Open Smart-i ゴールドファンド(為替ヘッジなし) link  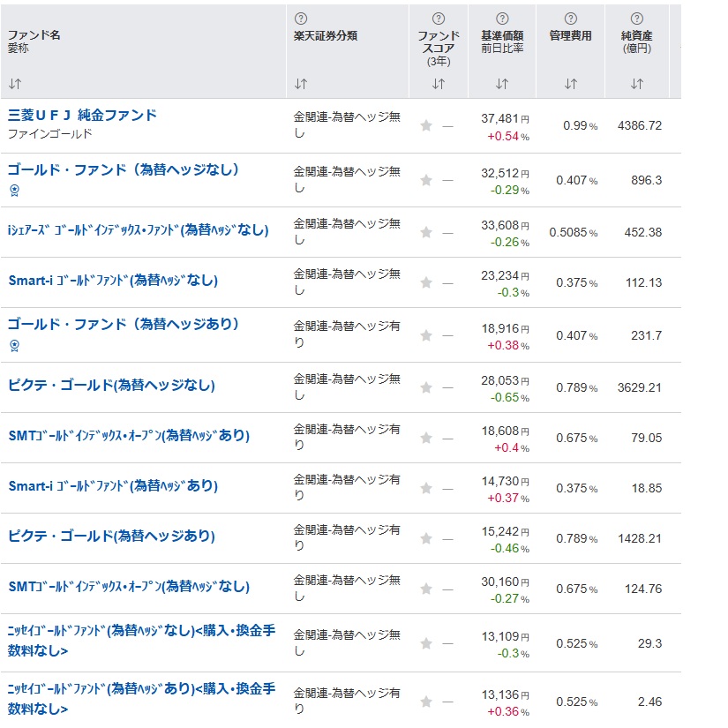[x=112, y=281]
